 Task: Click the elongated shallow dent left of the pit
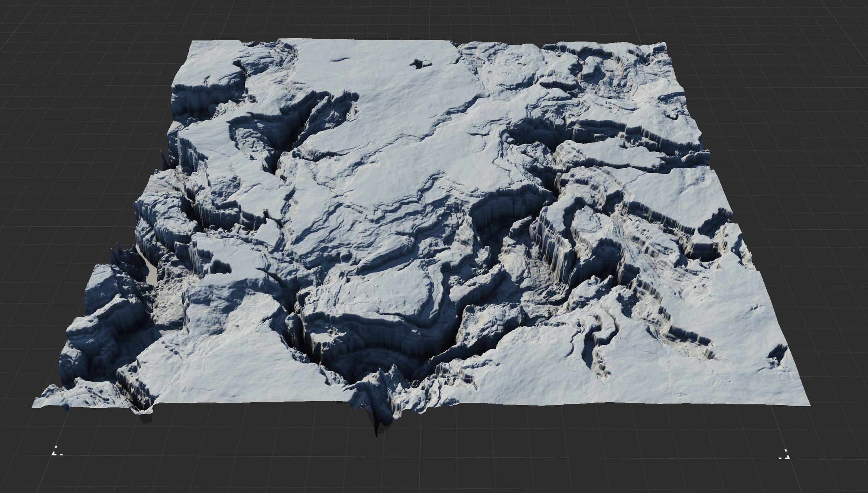pyautogui.click(x=340, y=60)
